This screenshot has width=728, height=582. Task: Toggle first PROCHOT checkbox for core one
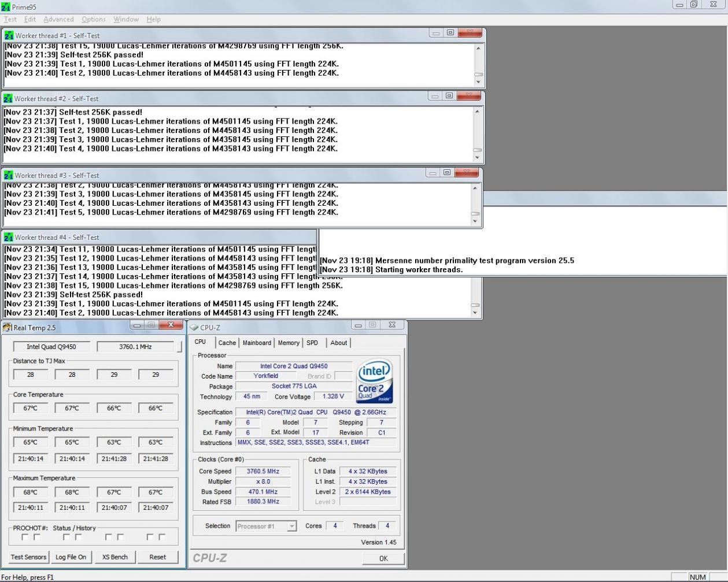coord(25,537)
